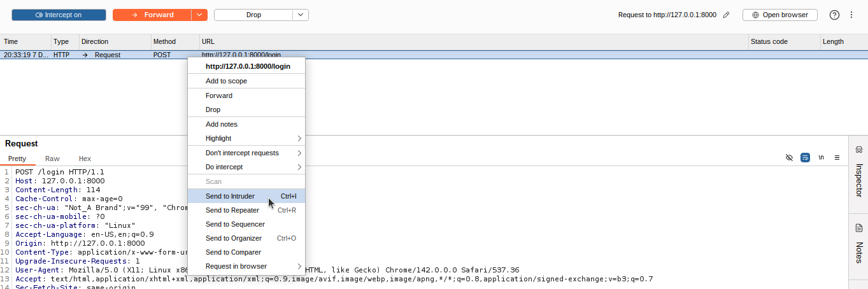
Task: Click the Open browser button
Action: [779, 15]
